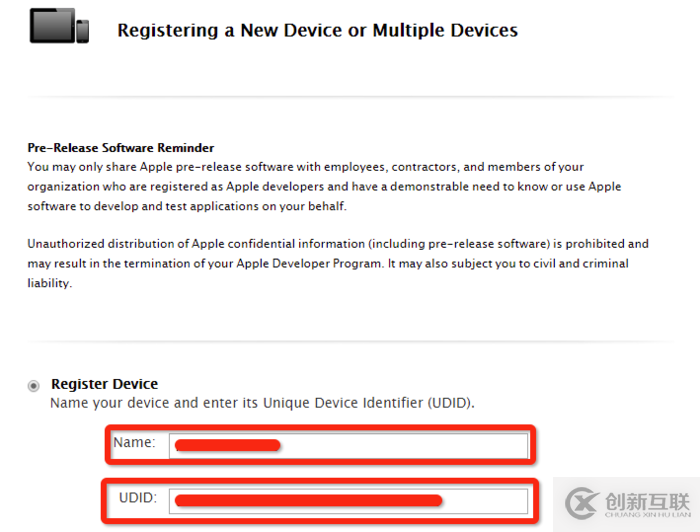
Task: Click inside the Name input field
Action: point(348,445)
